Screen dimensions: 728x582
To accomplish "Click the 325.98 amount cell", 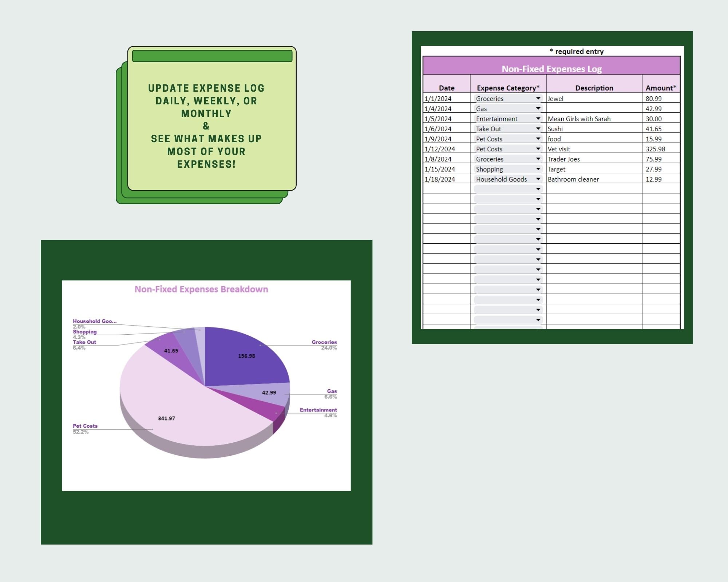I will 655,149.
